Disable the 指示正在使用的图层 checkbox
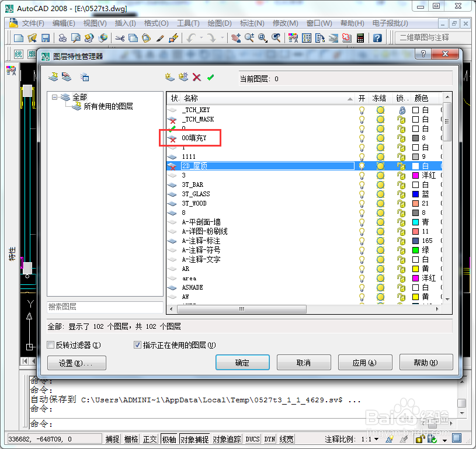 pyautogui.click(x=138, y=344)
